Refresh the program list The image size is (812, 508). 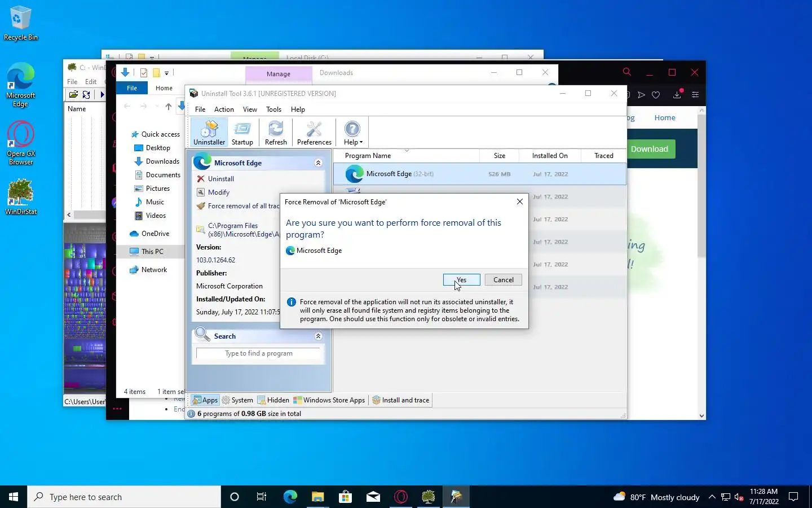(276, 133)
